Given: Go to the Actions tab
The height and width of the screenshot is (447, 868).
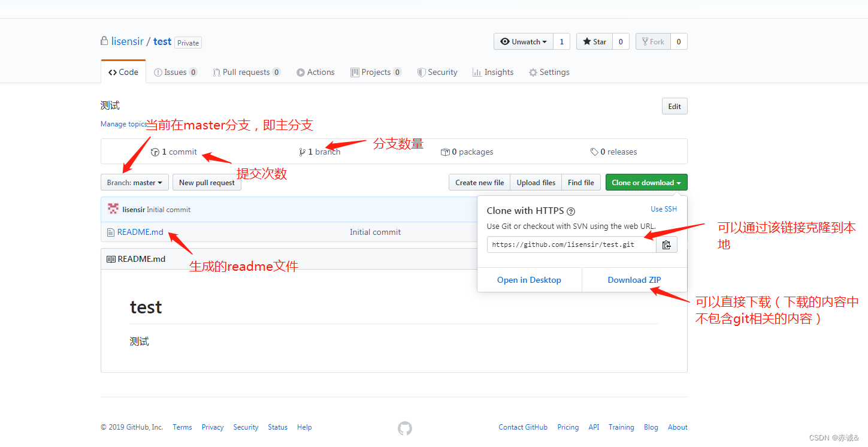Looking at the screenshot, I should pyautogui.click(x=316, y=72).
